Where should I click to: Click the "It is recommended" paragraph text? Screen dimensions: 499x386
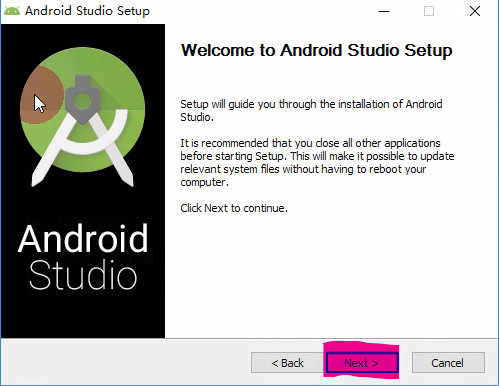pyautogui.click(x=317, y=163)
